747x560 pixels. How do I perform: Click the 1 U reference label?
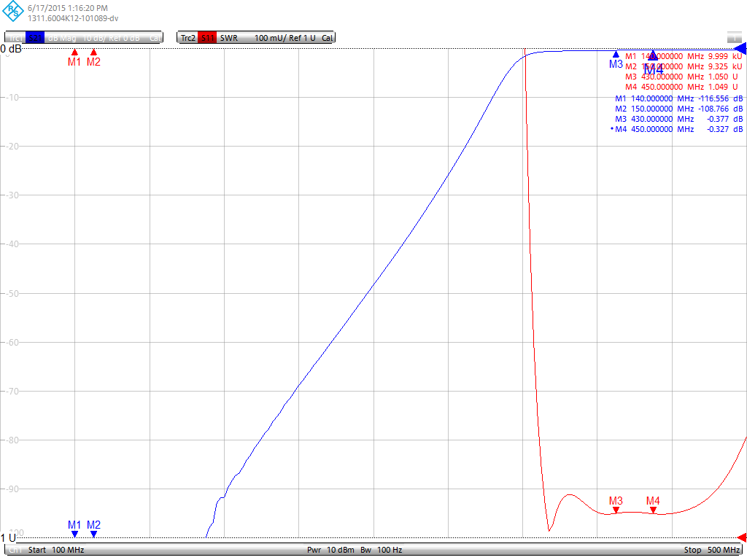point(9,537)
